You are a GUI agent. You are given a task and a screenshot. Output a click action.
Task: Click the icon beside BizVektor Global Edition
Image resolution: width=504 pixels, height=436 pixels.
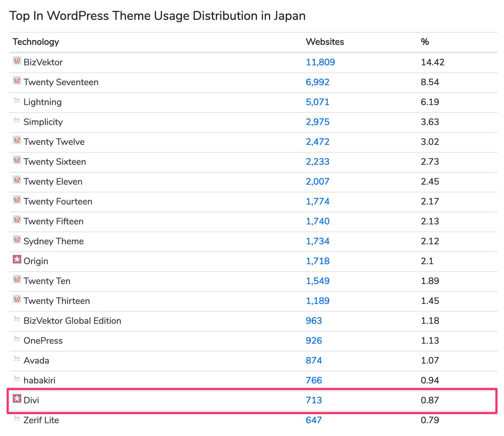[17, 319]
